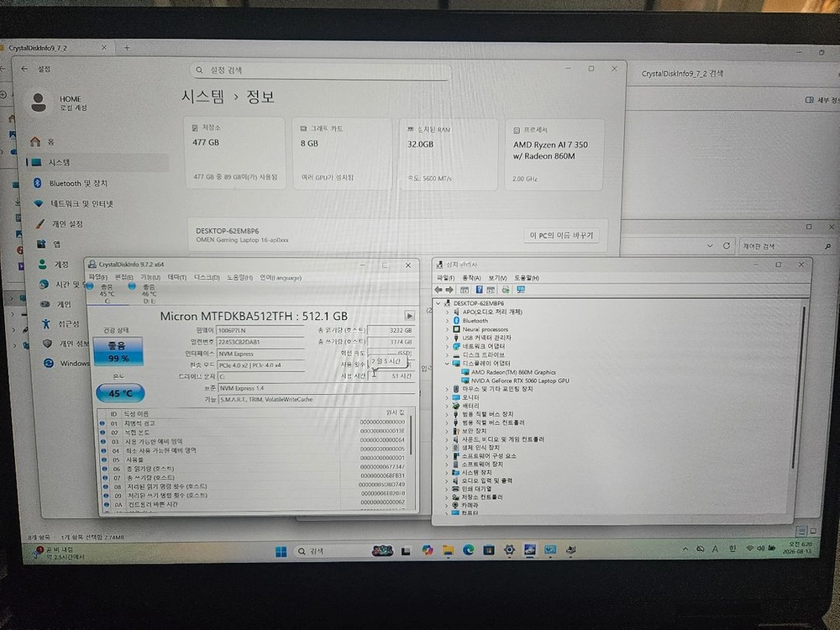This screenshot has width=840, height=630.
Task: Click the HOME 로컬 계정 profile avatar
Action: coord(39,102)
